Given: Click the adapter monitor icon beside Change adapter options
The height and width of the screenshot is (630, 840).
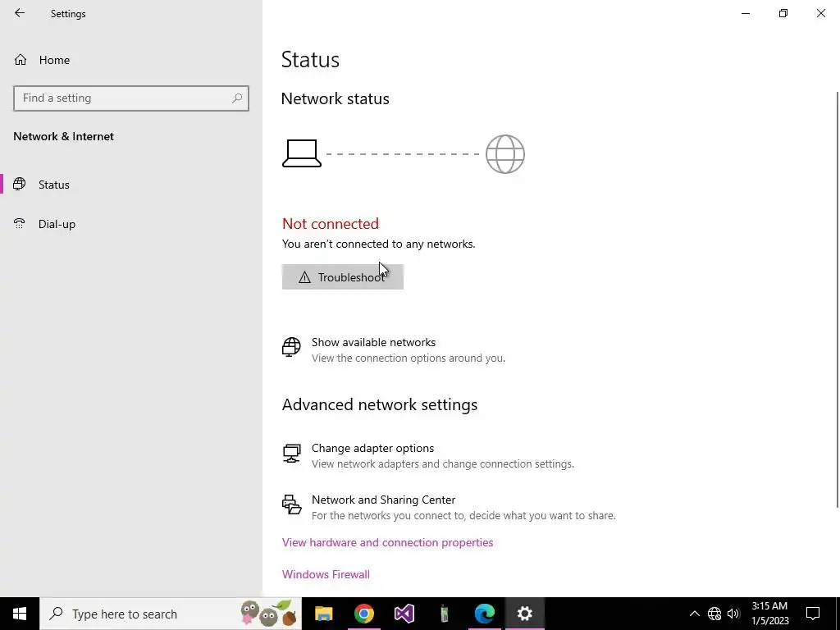Looking at the screenshot, I should click(x=291, y=453).
